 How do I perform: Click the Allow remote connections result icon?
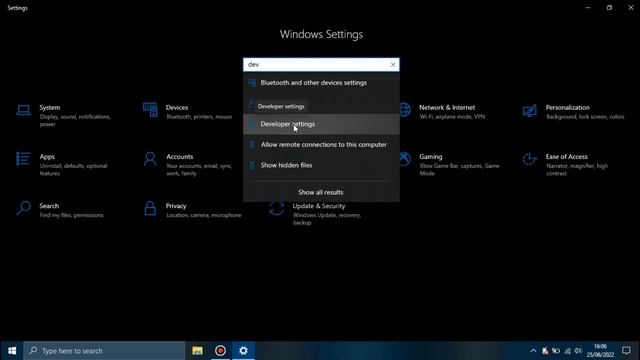(x=252, y=144)
